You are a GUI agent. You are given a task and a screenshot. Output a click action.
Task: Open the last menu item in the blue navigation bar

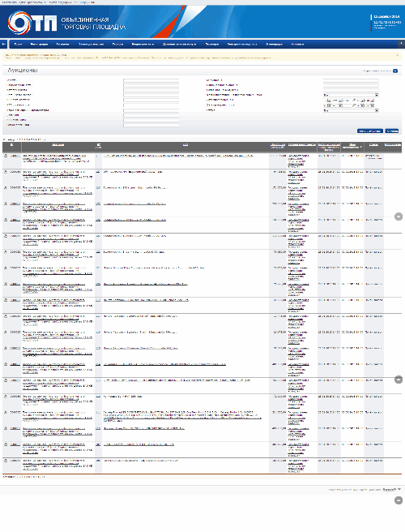[x=297, y=44]
